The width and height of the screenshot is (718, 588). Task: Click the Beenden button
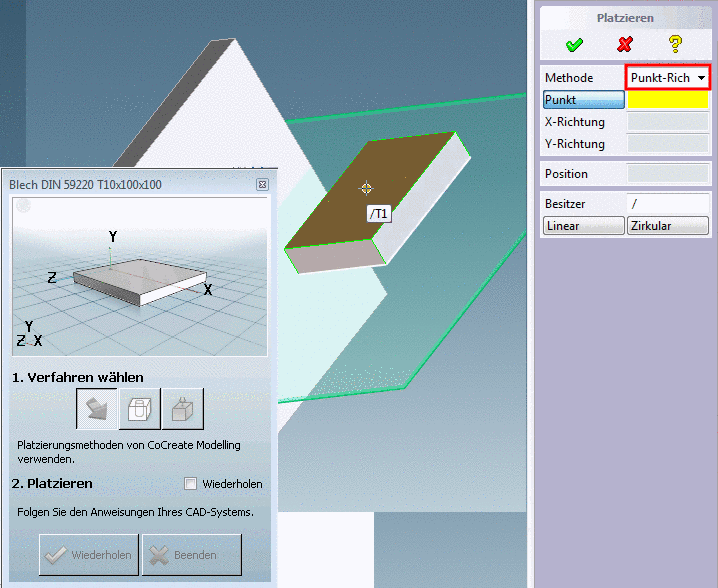(191, 555)
